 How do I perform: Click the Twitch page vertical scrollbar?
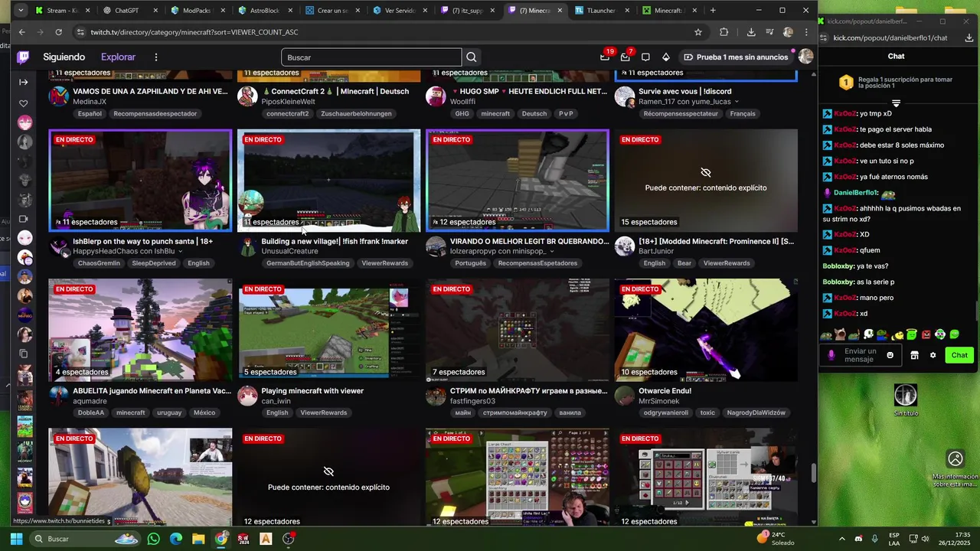(813, 473)
